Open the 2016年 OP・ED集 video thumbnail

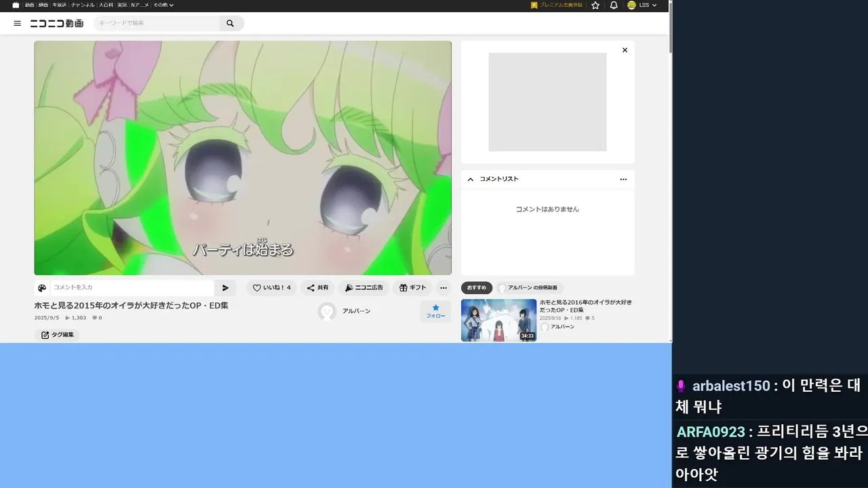coord(498,320)
